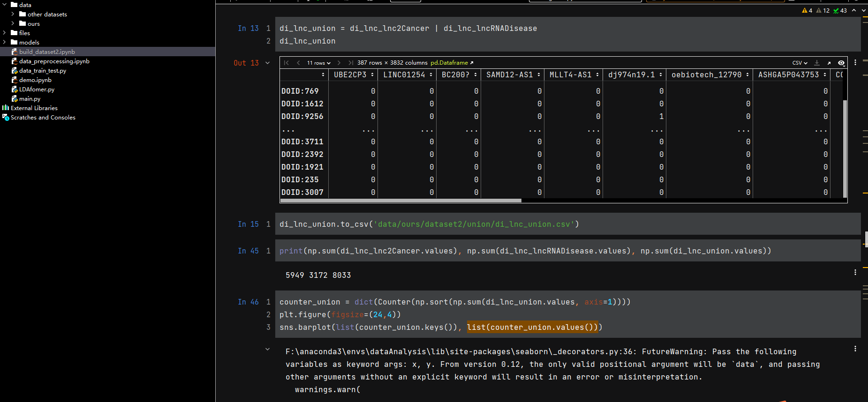Click the output text 5949 3172 8033
Screen dimensions: 868x402
pos(318,275)
